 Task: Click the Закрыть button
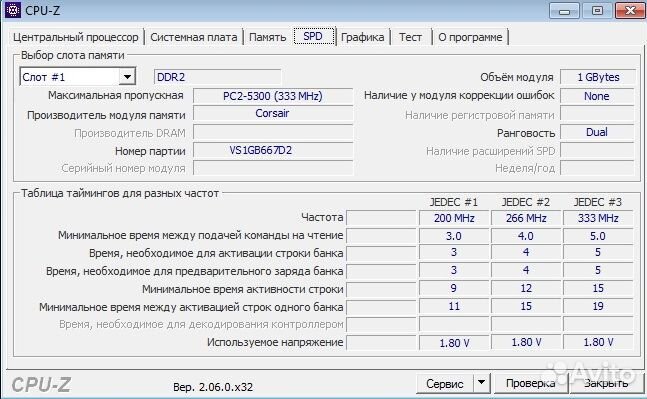(x=606, y=384)
